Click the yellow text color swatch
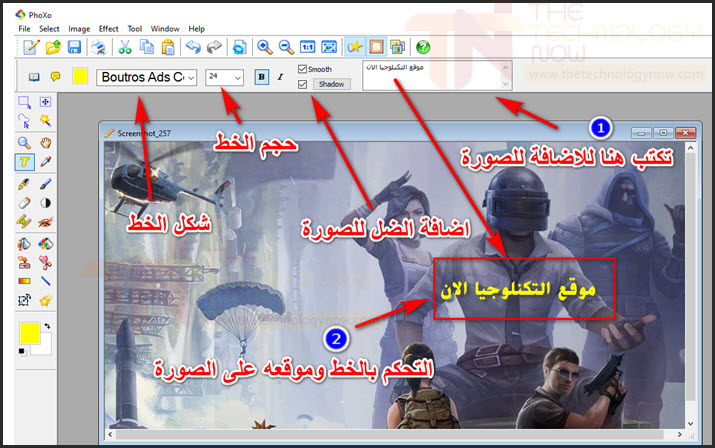Viewport: 715px width, 448px height. (x=80, y=76)
